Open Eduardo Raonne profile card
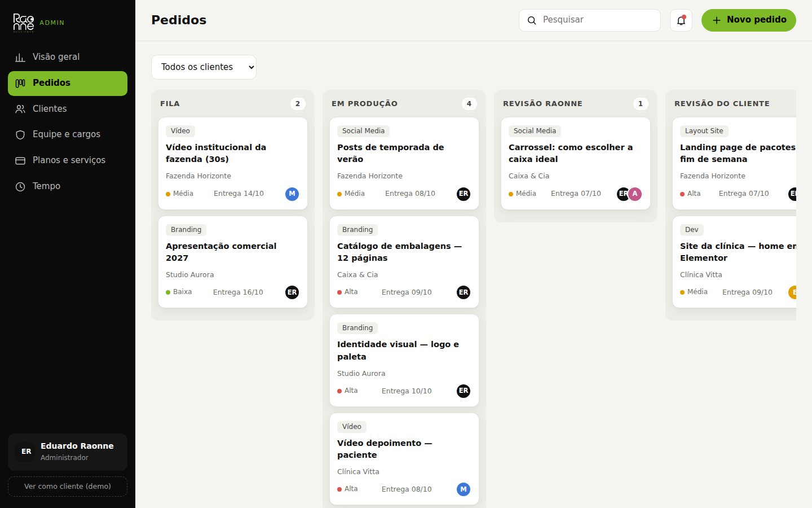Screen dimensions: 812x508 point(68,452)
